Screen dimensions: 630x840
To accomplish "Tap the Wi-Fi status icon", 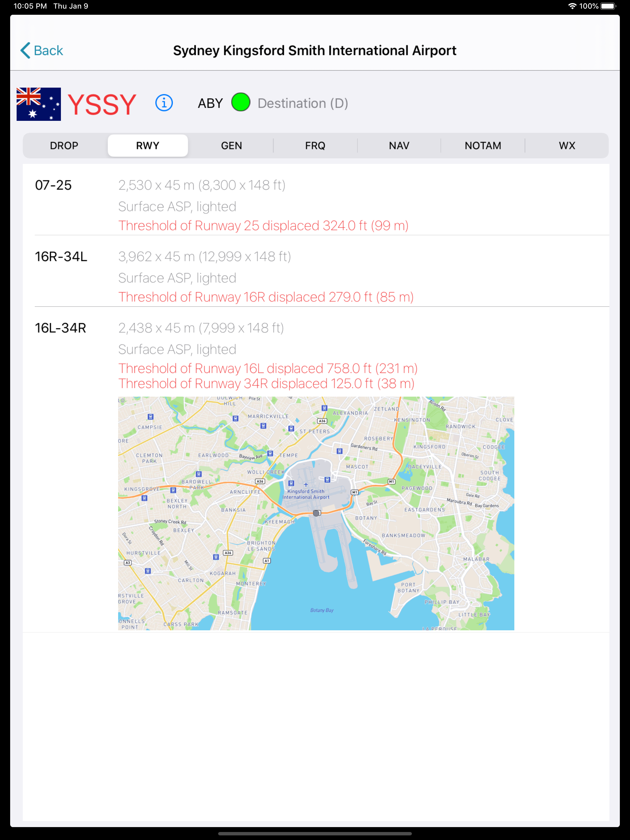I will pos(572,6).
